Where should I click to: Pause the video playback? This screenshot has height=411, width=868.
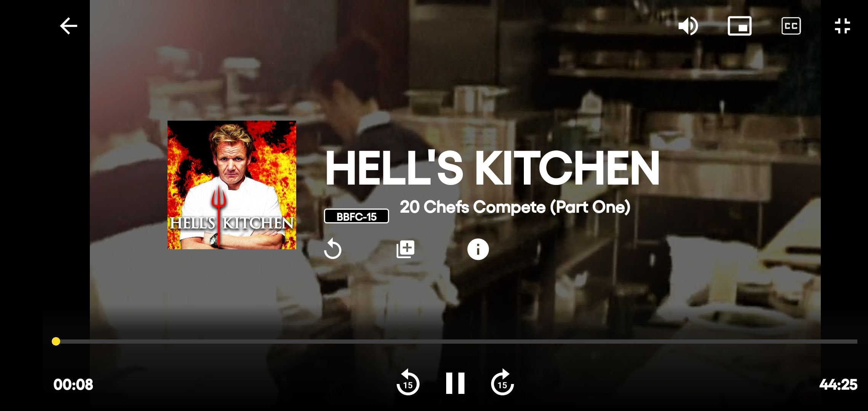point(455,383)
